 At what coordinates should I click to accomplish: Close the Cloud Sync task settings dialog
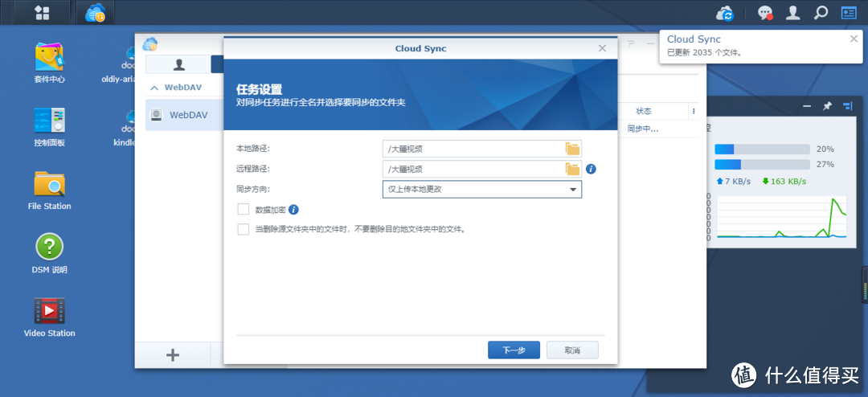(602, 48)
